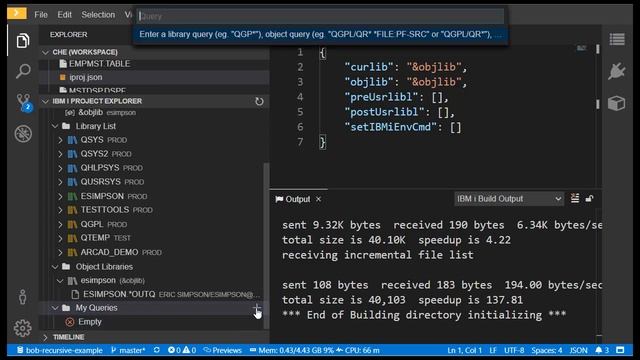Click the UTF-8 encoding selector
Screen dimensions: 640x360
pos(514,350)
